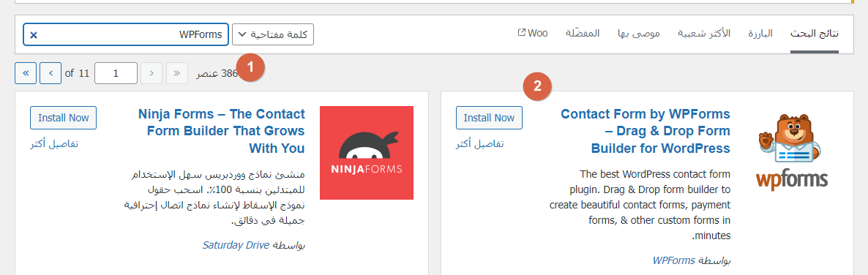Open the WPForms author link
Image resolution: width=868 pixels, height=275 pixels.
tap(674, 260)
